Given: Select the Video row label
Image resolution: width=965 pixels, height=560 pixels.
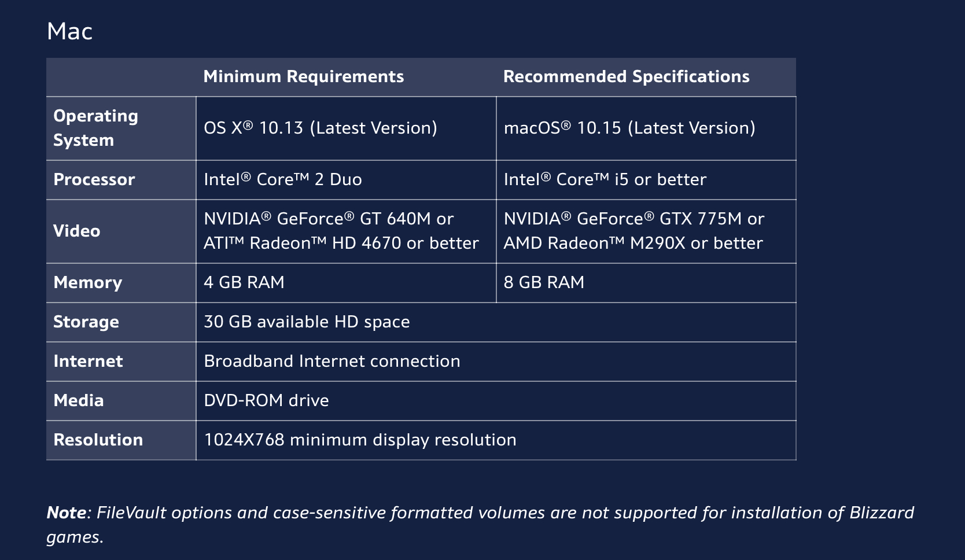Looking at the screenshot, I should tap(76, 231).
